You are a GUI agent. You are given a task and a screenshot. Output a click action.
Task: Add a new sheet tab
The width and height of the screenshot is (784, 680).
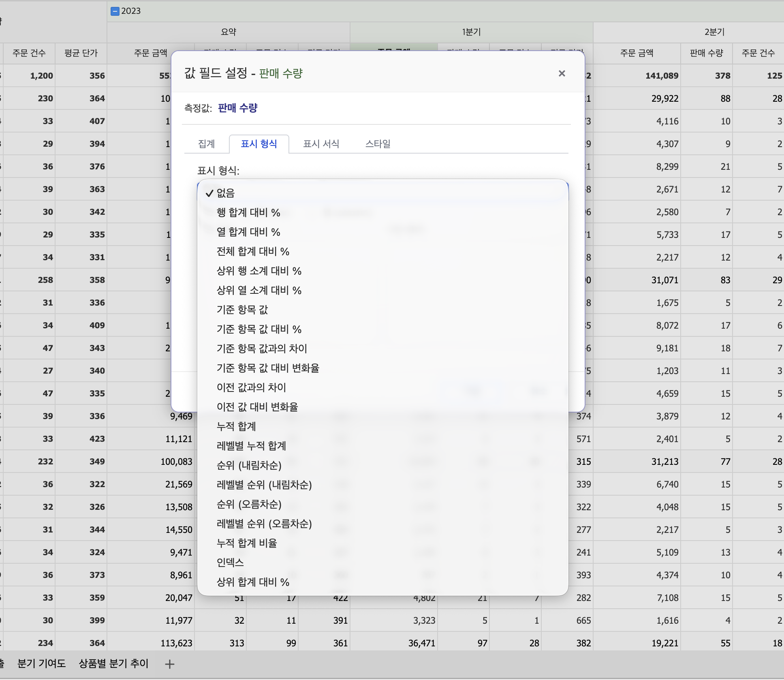(170, 664)
